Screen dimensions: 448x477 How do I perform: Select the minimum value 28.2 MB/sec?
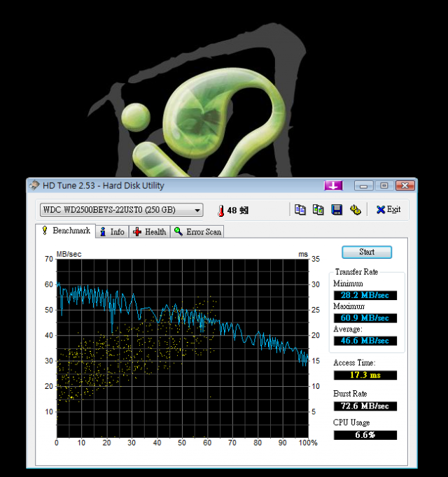pos(365,295)
